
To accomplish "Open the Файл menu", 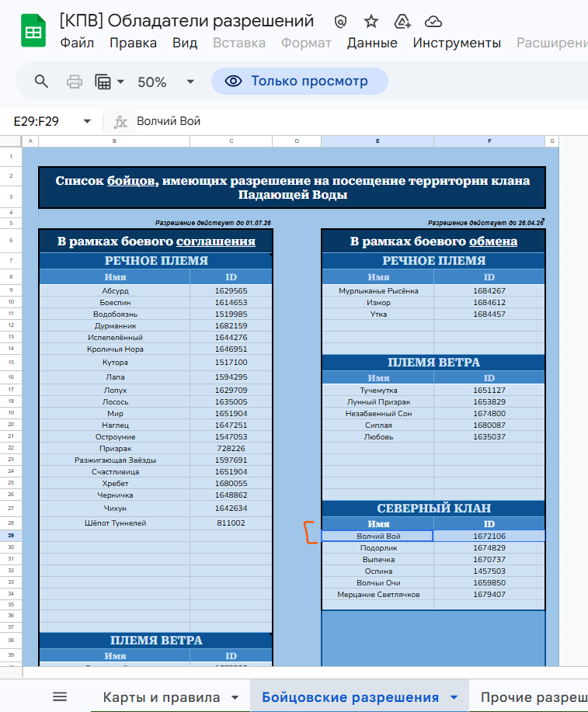I will (x=77, y=43).
